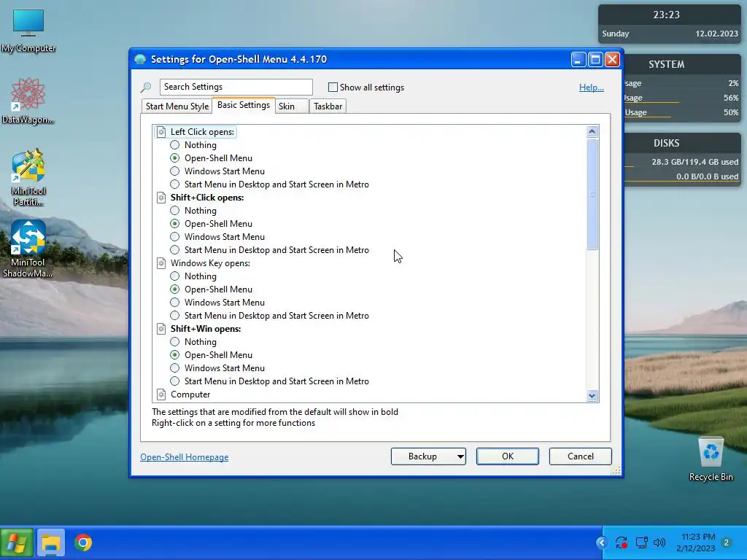747x560 pixels.
Task: Select Open-Shell Menu under Left Click opens
Action: pyautogui.click(x=175, y=158)
